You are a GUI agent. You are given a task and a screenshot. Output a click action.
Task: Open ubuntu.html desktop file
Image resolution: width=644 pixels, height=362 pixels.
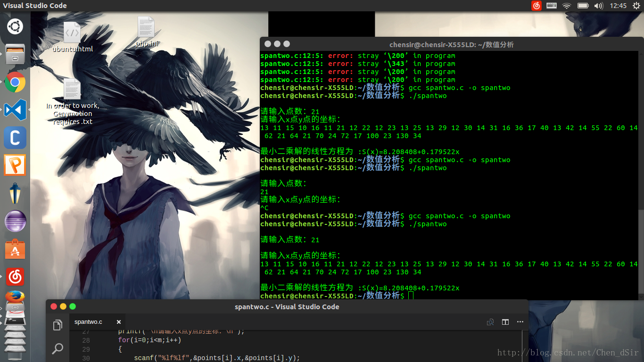[x=72, y=37]
